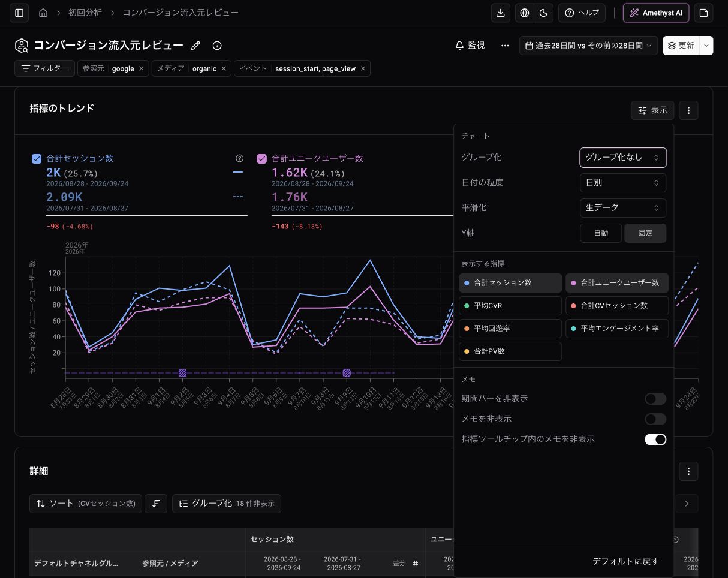The image size is (728, 578).
Task: Enable 平均エンゲージメント率 metric chip
Action: click(x=617, y=329)
